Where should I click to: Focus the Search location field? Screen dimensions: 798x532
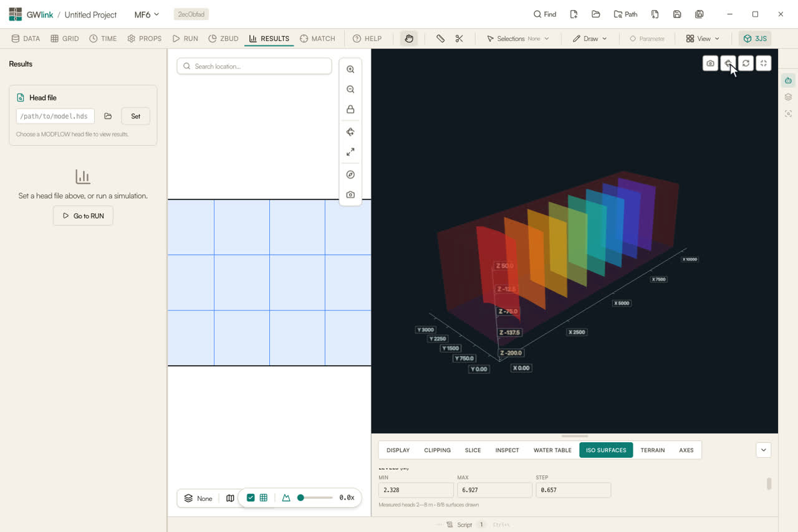(254, 66)
